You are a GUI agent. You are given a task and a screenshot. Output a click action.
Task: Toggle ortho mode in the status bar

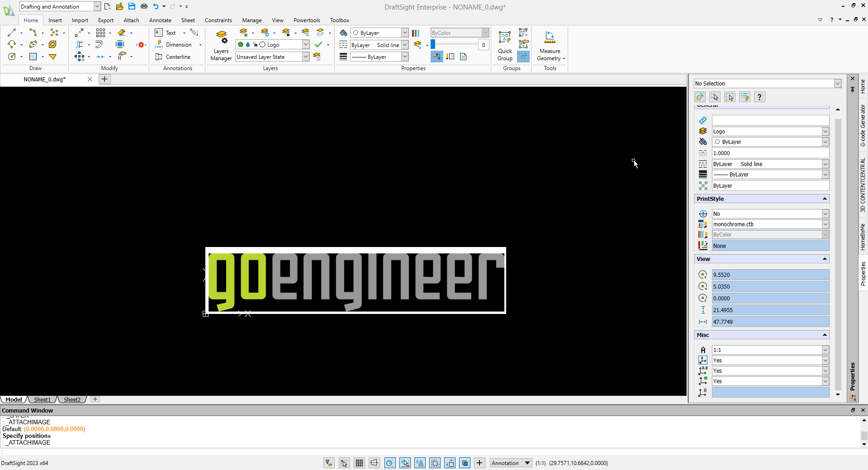(x=374, y=463)
